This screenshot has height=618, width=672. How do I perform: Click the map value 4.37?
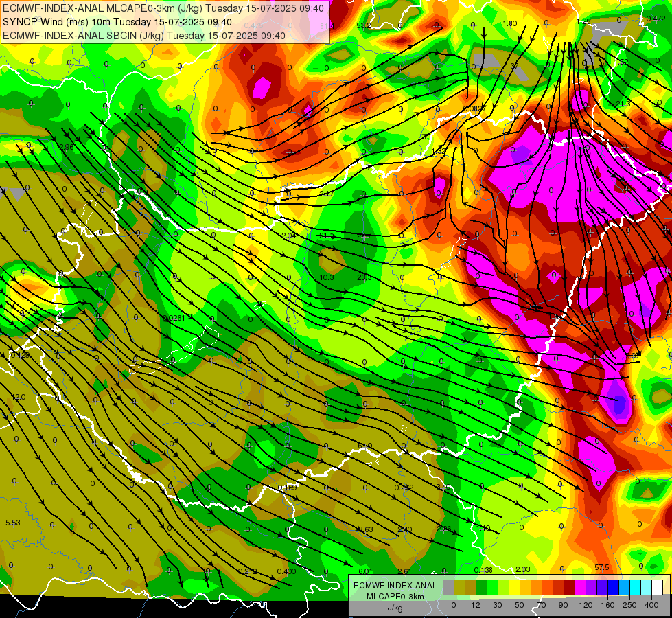coord(511,66)
